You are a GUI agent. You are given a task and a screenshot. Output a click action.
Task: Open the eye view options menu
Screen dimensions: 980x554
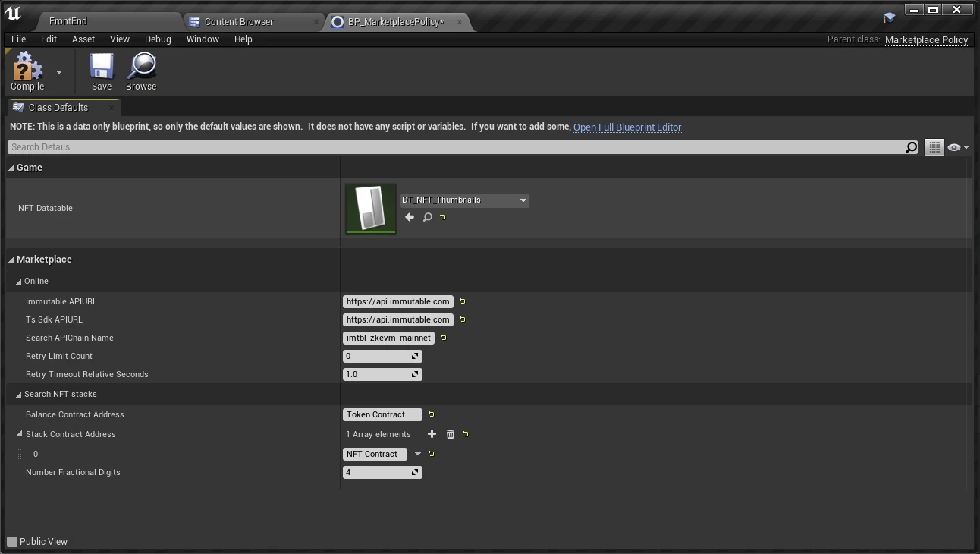pyautogui.click(x=958, y=147)
